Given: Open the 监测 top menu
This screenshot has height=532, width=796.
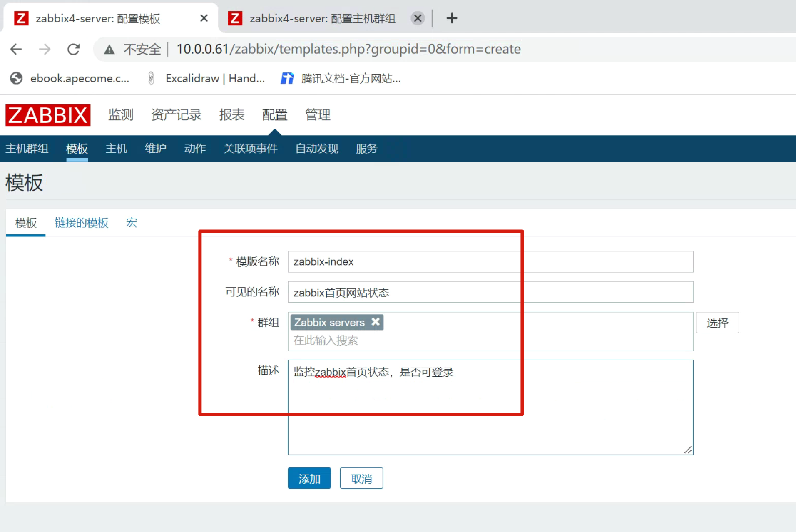Looking at the screenshot, I should click(121, 114).
